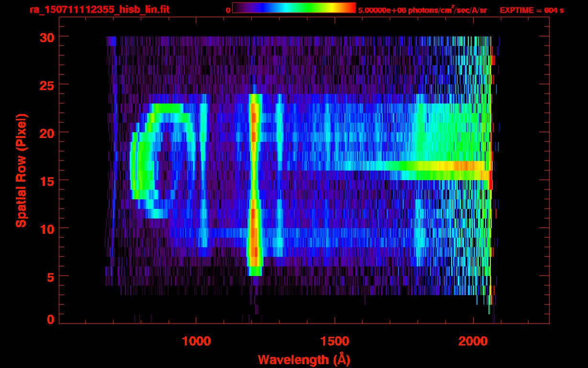Click the y-axis tick label 0

point(51,320)
